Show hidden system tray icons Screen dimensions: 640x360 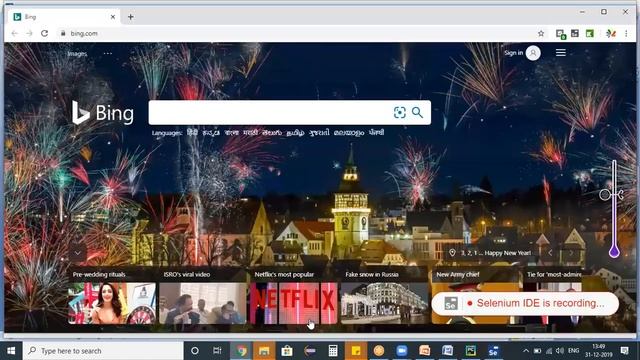coord(526,351)
